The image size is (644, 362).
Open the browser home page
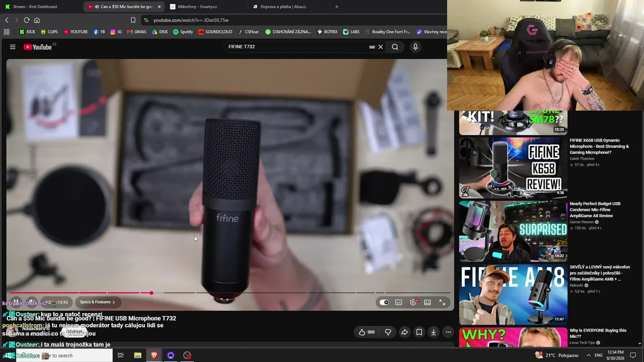[37, 20]
